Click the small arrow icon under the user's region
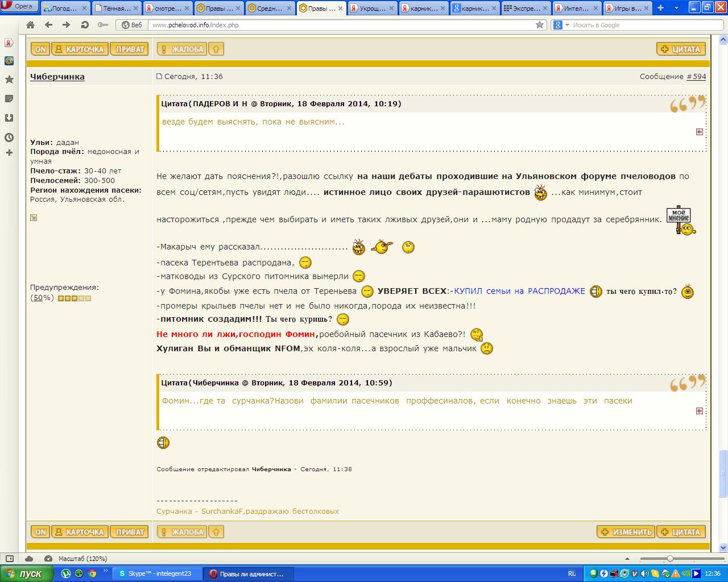This screenshot has height=582, width=728. point(34,218)
